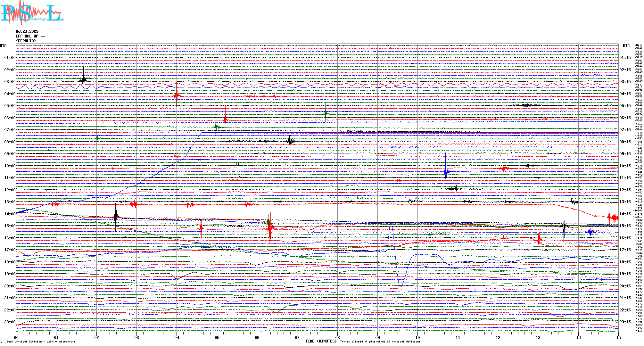644x346 pixels.
Task: Click minute 08 on bottom axis
Action: [x=337, y=337]
